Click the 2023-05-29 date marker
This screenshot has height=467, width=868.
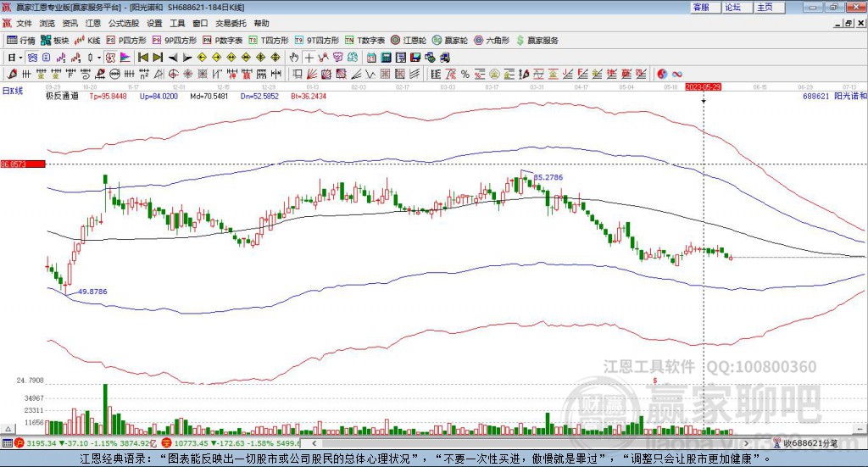(703, 87)
